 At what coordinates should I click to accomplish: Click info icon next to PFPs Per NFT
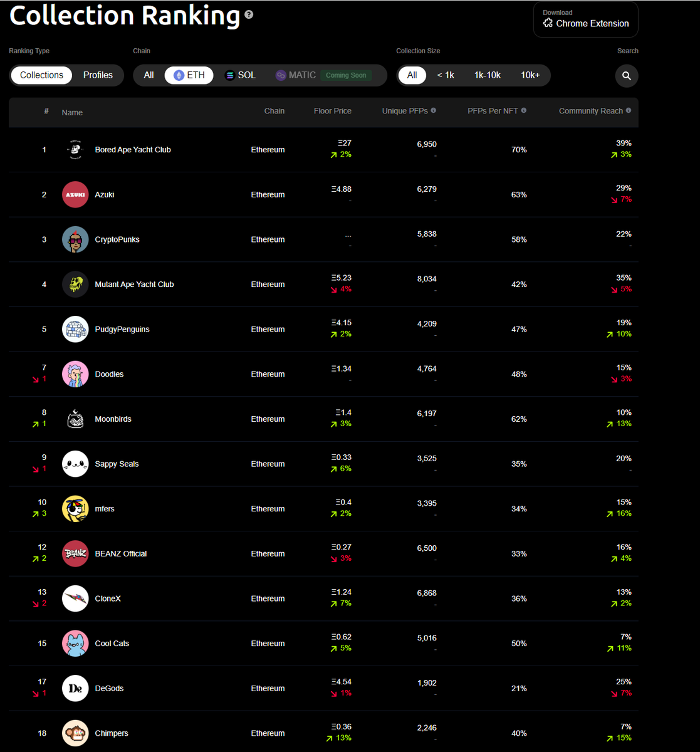point(523,110)
